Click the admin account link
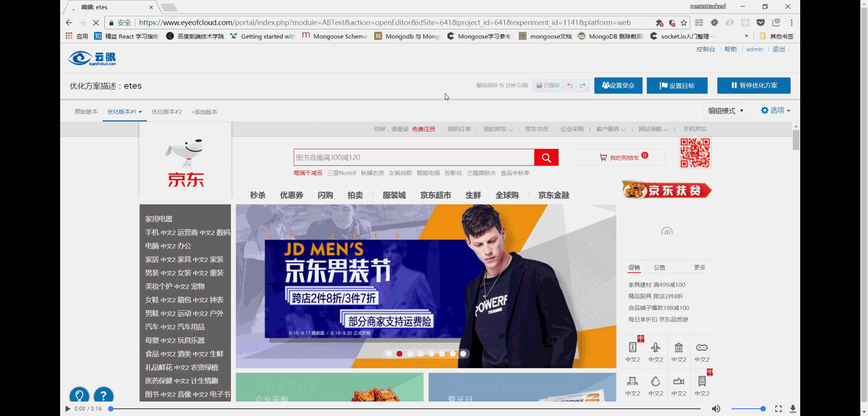The height and width of the screenshot is (416, 868). [755, 49]
